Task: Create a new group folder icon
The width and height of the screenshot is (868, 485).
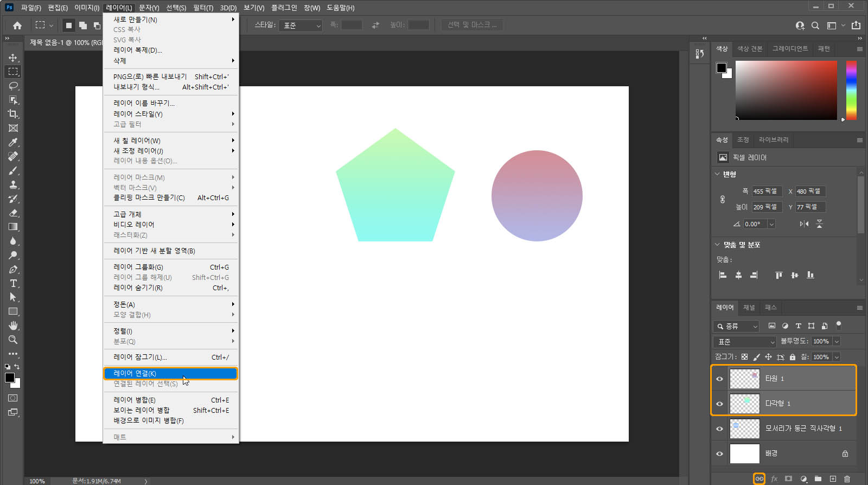Action: tap(818, 479)
